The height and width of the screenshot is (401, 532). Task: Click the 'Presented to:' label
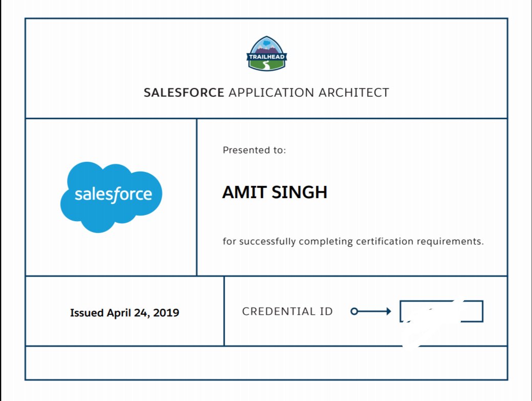pyautogui.click(x=254, y=150)
